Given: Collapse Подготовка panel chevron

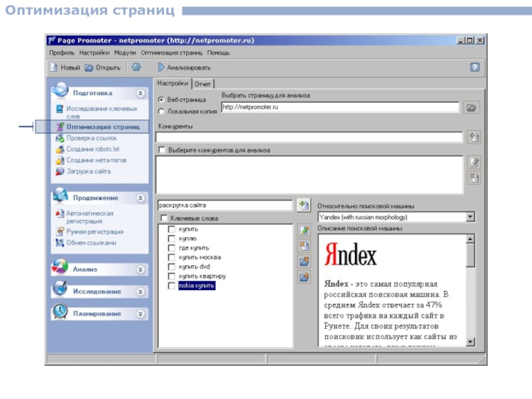Looking at the screenshot, I should pyautogui.click(x=140, y=93).
